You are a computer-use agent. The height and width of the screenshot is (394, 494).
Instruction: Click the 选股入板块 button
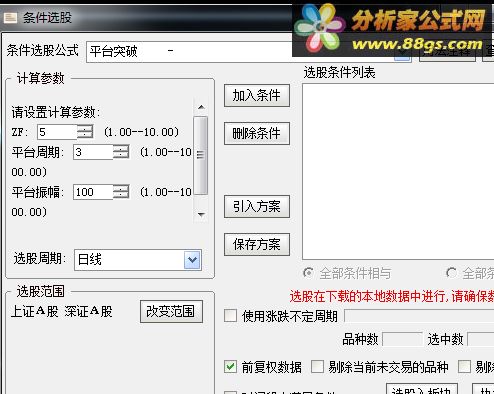click(x=422, y=389)
